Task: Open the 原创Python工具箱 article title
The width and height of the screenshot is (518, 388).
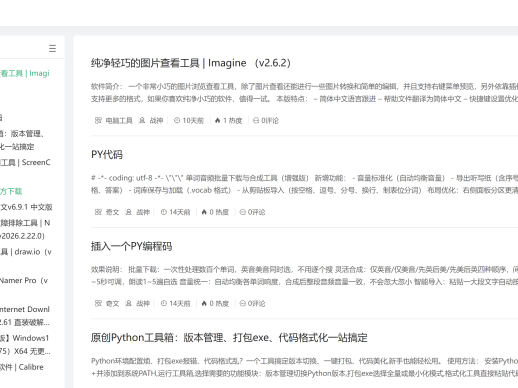Action: click(x=229, y=338)
